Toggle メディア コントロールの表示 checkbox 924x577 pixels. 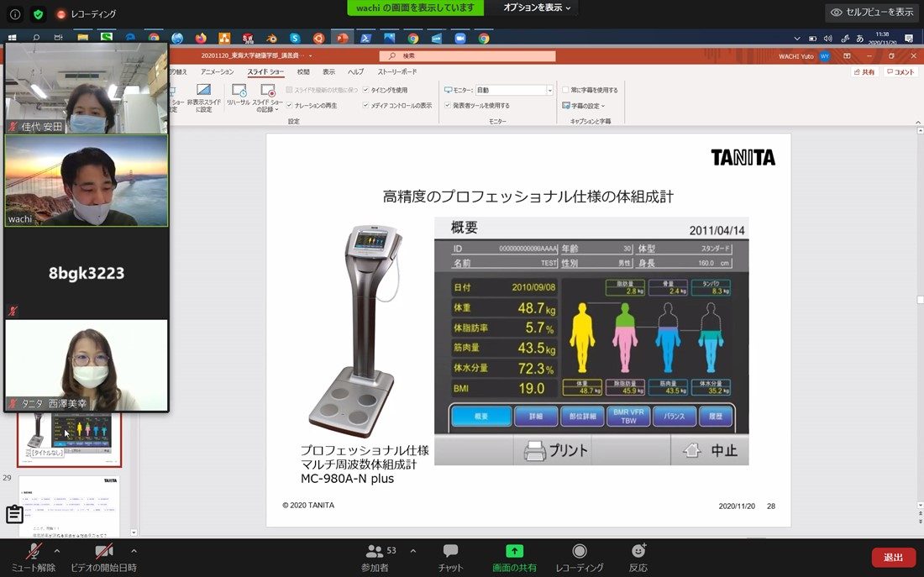click(x=366, y=106)
